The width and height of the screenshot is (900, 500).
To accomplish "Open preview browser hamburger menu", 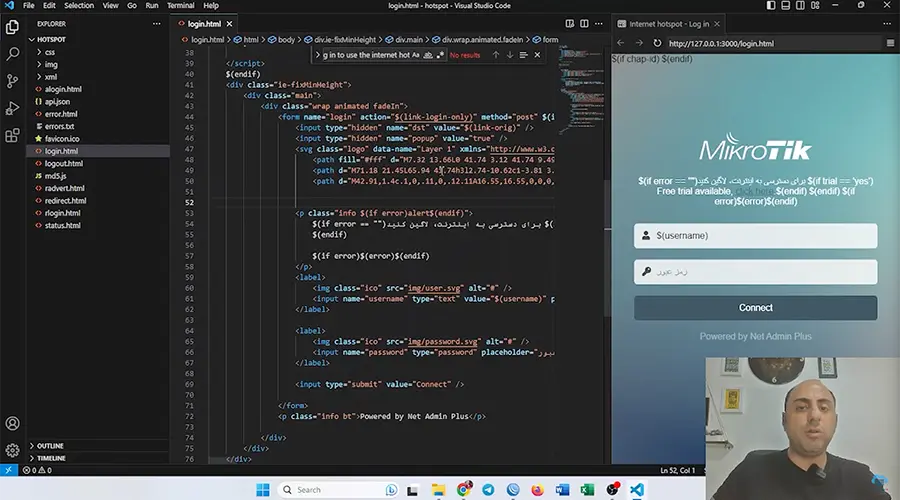I will pos(890,43).
